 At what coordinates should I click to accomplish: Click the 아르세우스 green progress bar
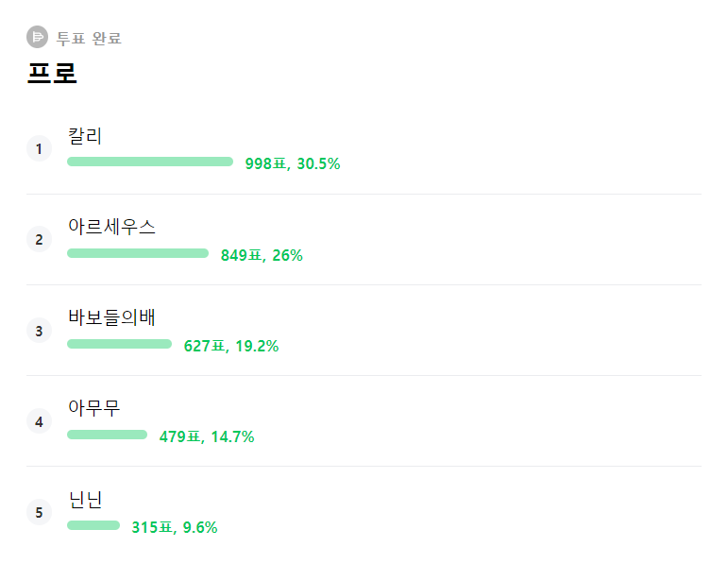[x=138, y=253]
